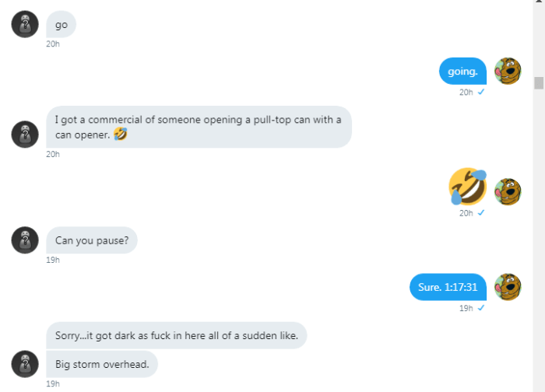Open the Scooby-Doo avatar next to "going."
The width and height of the screenshot is (545, 392).
pos(508,72)
